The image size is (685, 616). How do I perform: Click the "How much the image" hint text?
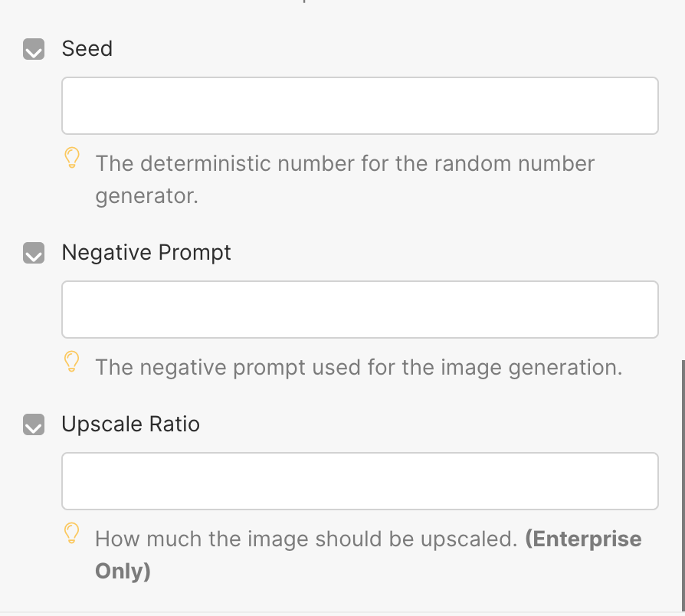coord(306,539)
